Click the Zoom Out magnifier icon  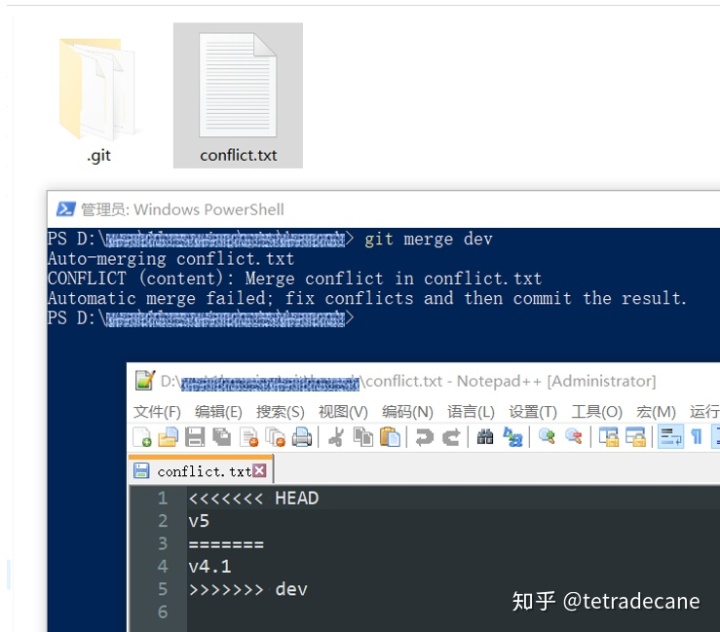574,436
